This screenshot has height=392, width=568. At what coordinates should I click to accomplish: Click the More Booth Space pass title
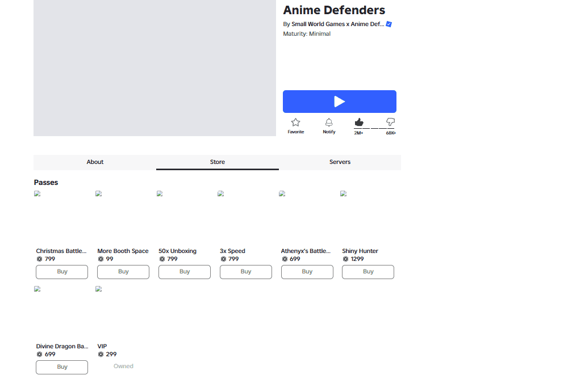coord(123,251)
